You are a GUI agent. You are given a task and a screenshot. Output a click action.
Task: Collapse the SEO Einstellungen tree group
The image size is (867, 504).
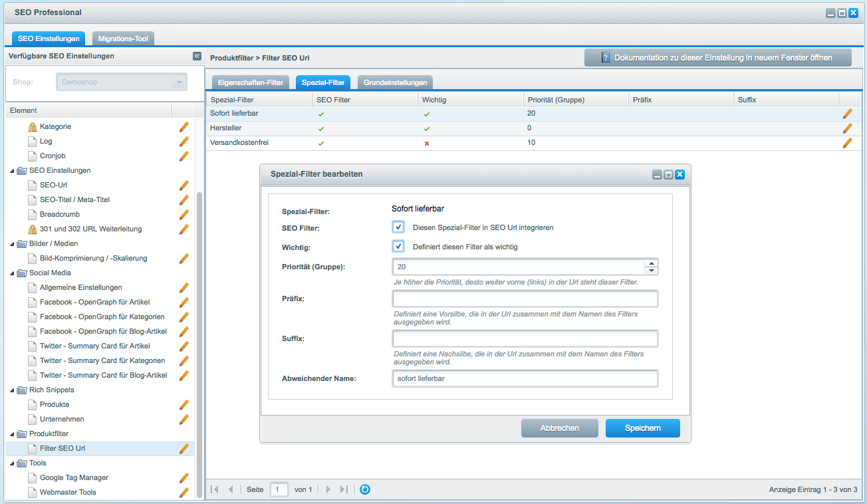pos(13,171)
